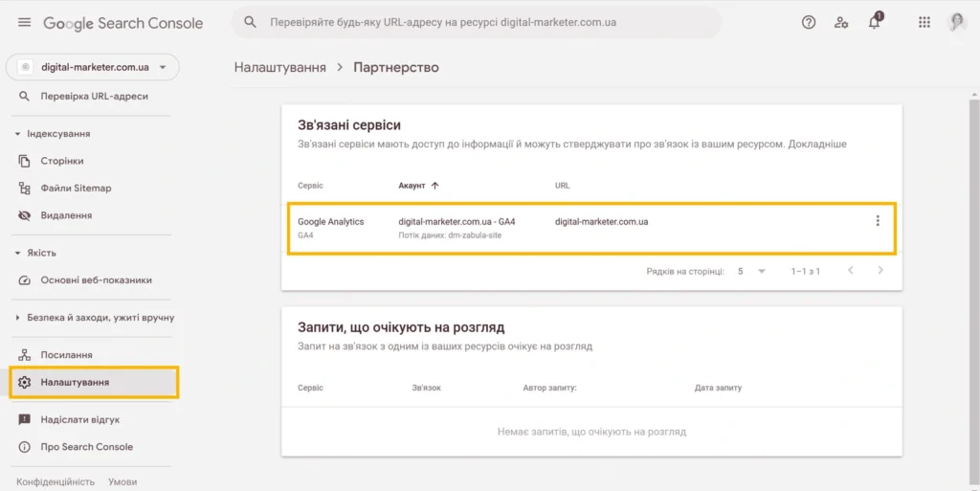Click the info icon for Про Search Console

24,447
